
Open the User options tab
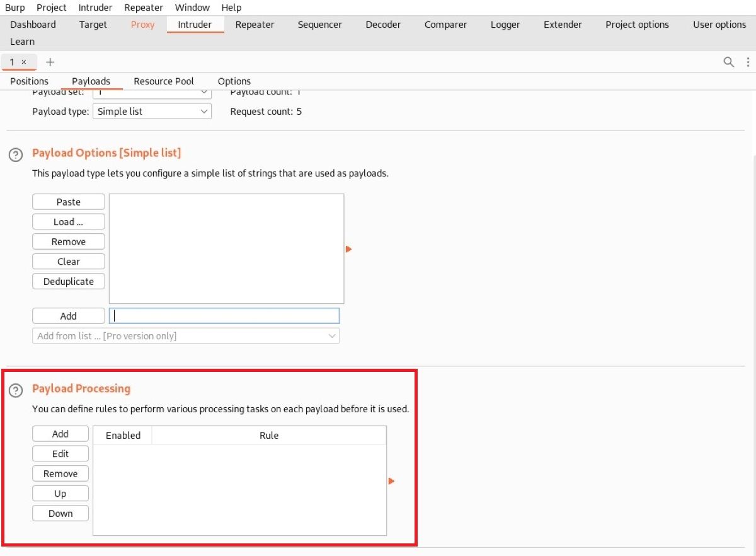(719, 25)
